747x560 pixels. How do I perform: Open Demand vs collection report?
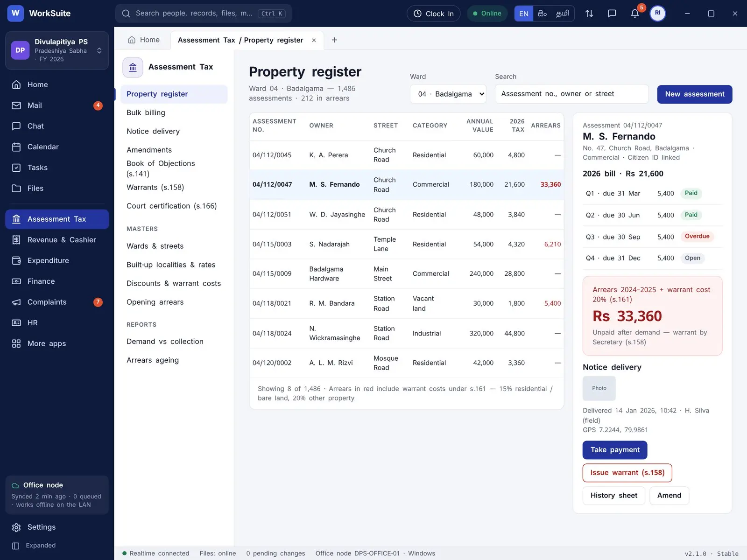[174, 342]
